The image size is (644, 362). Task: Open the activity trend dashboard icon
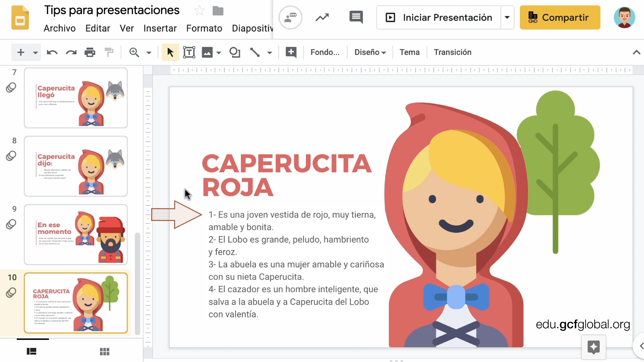coord(322,17)
